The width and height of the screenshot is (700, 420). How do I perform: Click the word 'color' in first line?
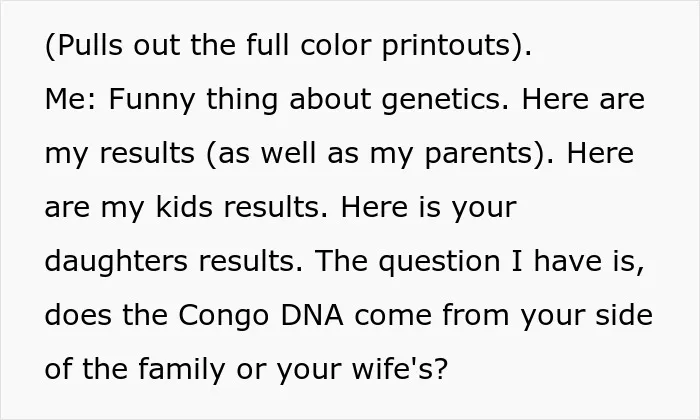(x=336, y=45)
